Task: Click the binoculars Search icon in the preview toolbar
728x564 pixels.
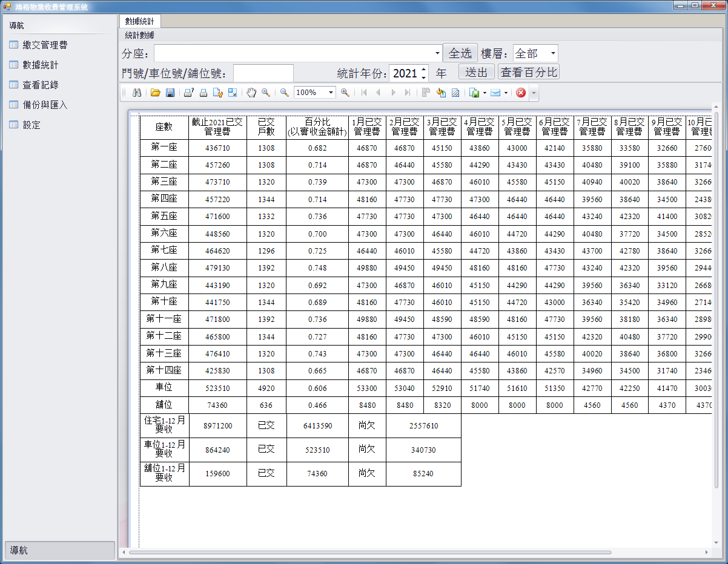Action: (137, 93)
